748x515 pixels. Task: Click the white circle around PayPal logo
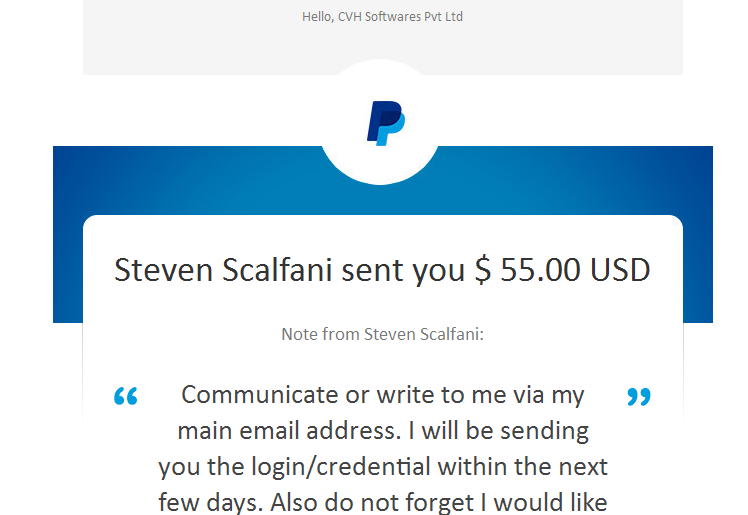tap(380, 122)
